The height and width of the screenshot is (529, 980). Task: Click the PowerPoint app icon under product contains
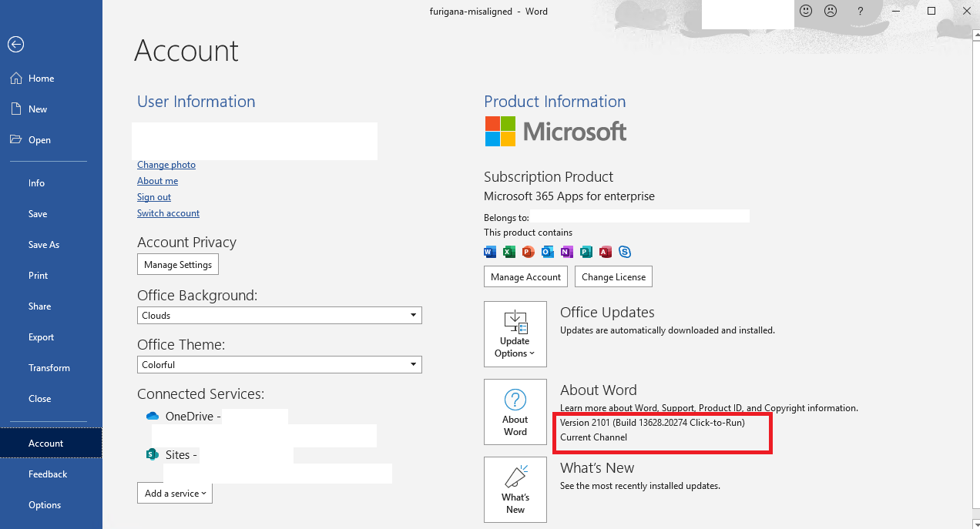529,252
